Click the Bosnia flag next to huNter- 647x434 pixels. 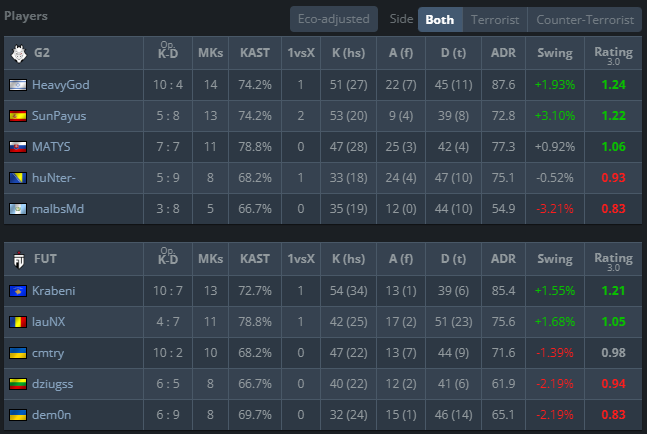pos(17,178)
